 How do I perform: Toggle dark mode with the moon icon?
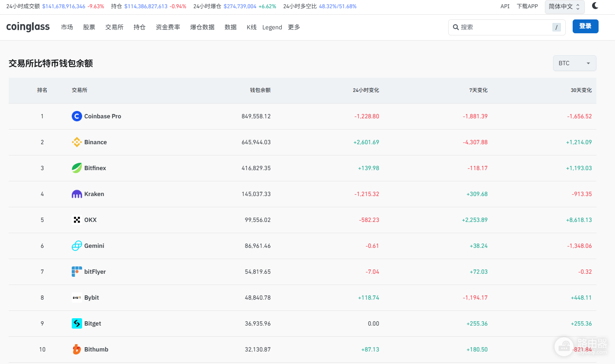coord(595,6)
